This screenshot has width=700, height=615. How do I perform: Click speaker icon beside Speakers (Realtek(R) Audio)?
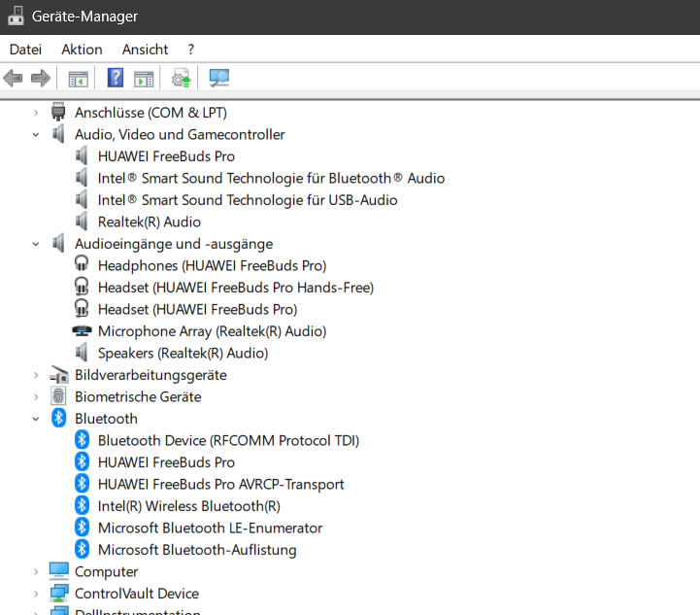point(82,353)
